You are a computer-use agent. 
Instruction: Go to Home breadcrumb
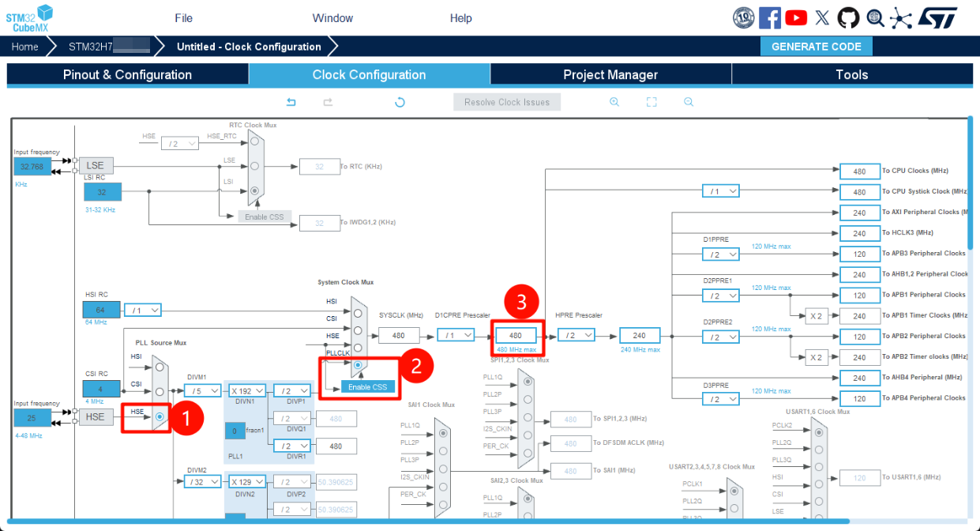(24, 47)
